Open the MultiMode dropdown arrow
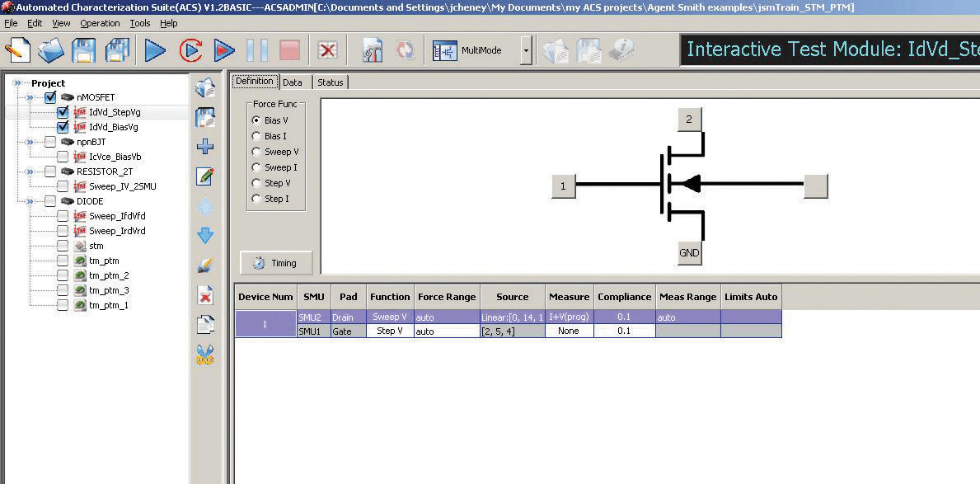Viewport: 980px width, 484px height. tap(526, 50)
